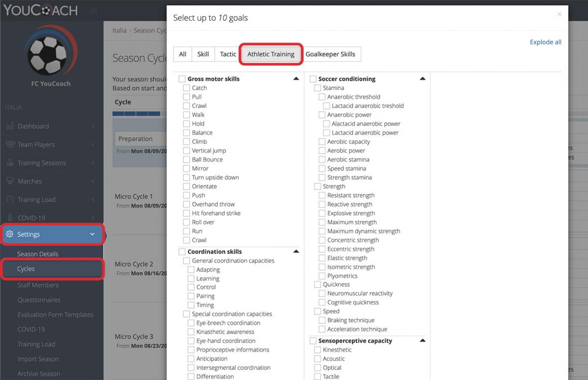The image size is (588, 380).
Task: Open Season Details in settings submenu
Action: click(38, 254)
